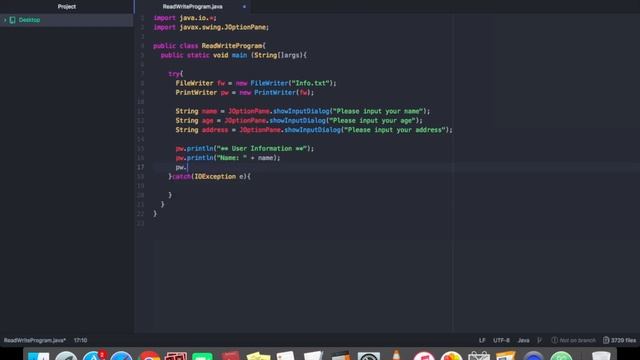
Task: Click the PrintWriter pw declaration line
Action: (x=245, y=93)
